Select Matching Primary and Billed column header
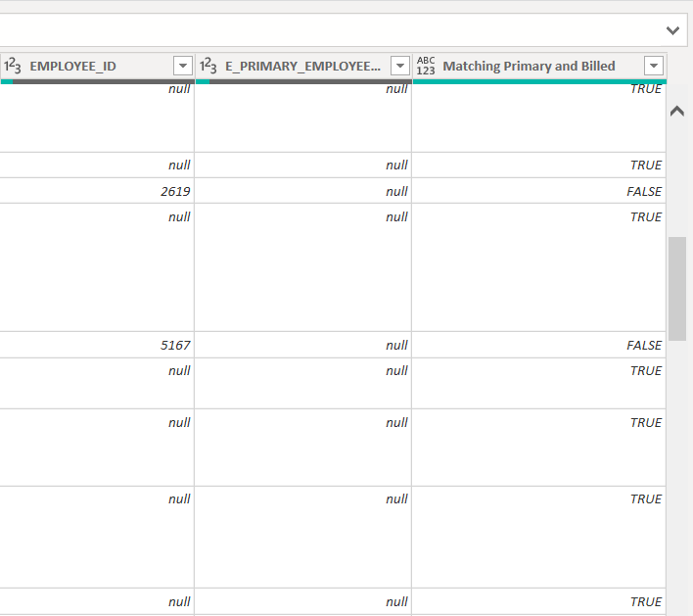The width and height of the screenshot is (693, 616). click(538, 66)
